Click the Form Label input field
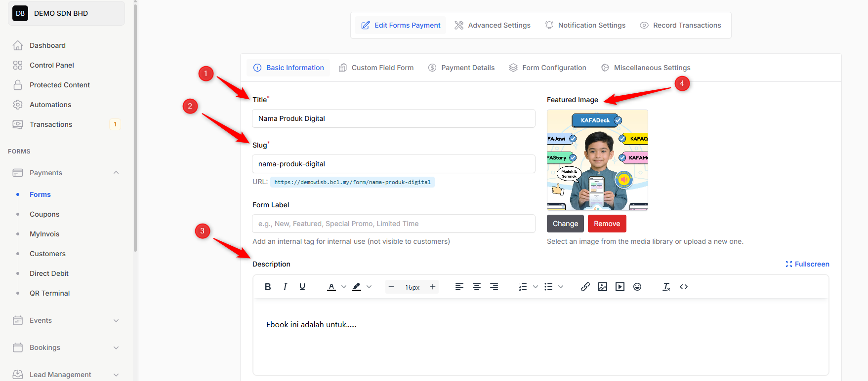 [x=393, y=224]
